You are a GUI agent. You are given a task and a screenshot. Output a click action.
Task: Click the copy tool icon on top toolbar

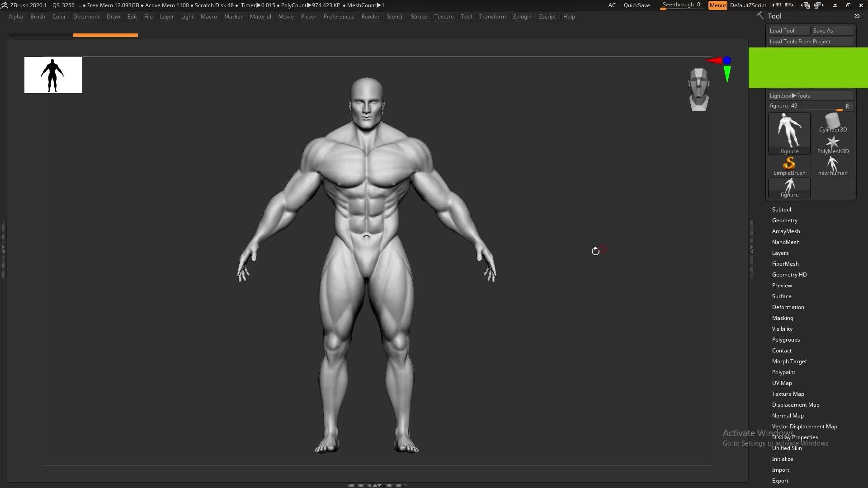(x=806, y=6)
